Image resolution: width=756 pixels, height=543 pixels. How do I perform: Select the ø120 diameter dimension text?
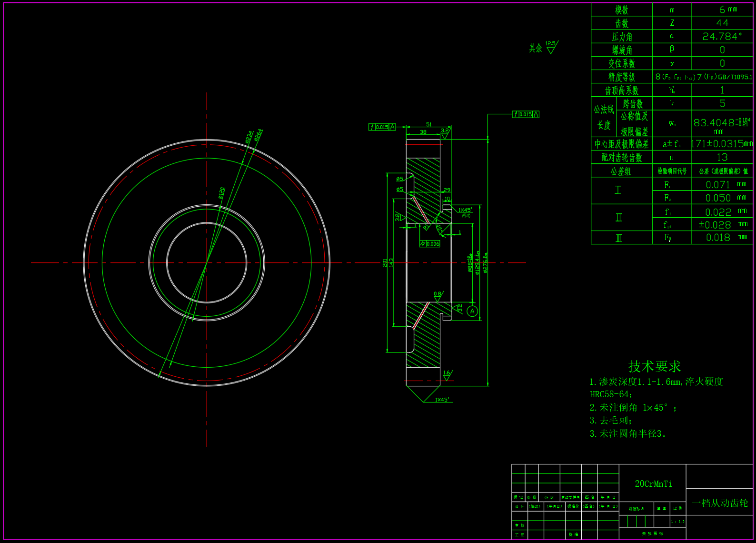[221, 192]
